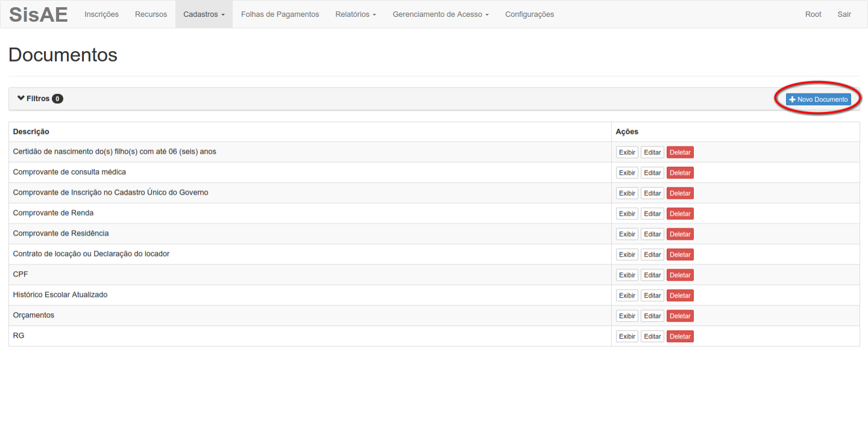
Task: Click the Novo Documento button
Action: [x=819, y=99]
